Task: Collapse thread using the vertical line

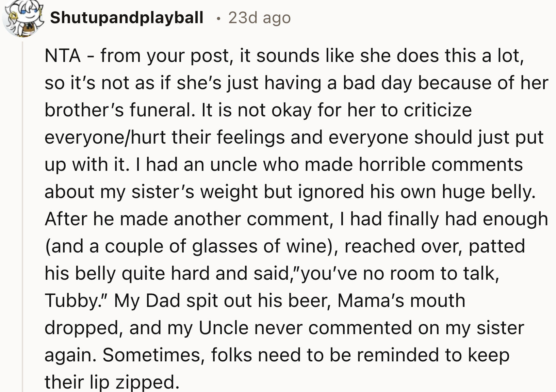Action: 22,218
